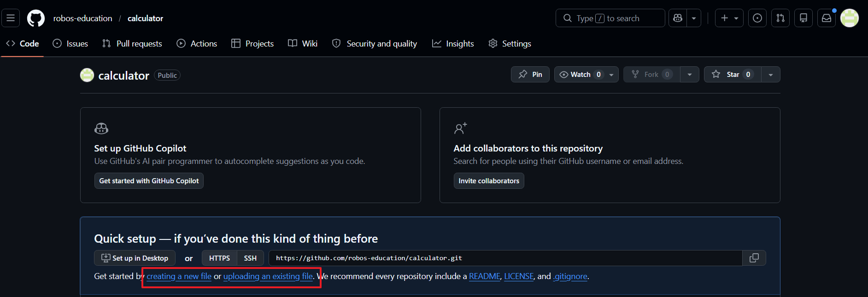Open the issues icon in header

tap(757, 18)
